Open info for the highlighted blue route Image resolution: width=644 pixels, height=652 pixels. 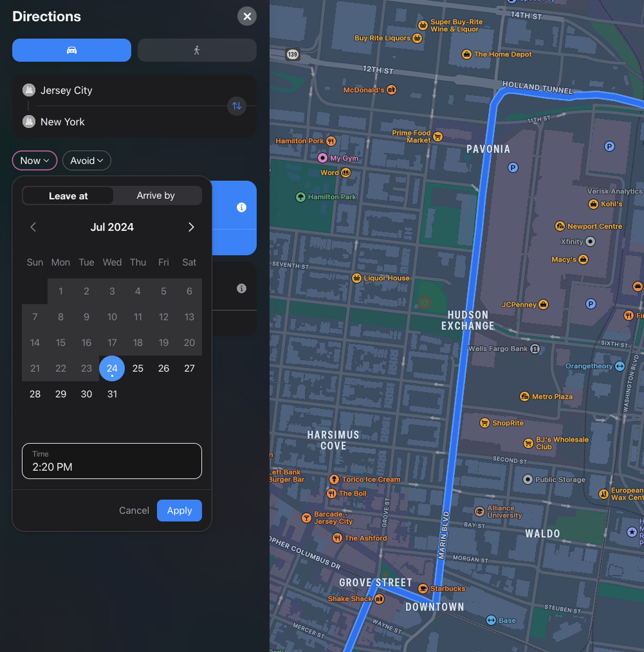(241, 207)
